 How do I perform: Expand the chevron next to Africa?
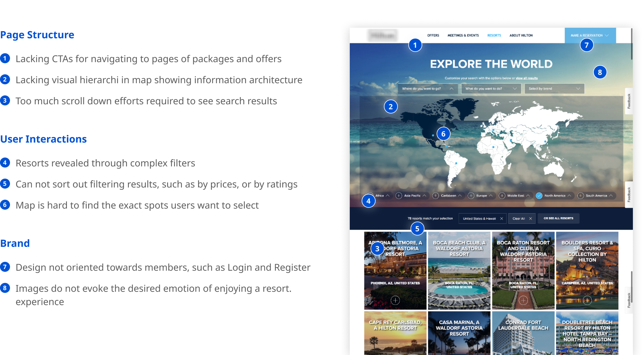388,196
